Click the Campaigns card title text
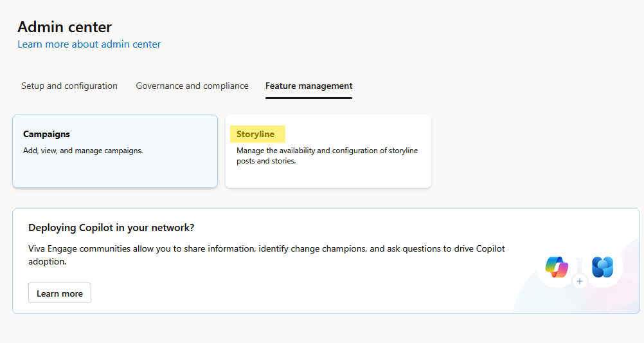Image resolution: width=644 pixels, height=343 pixels. [x=46, y=134]
